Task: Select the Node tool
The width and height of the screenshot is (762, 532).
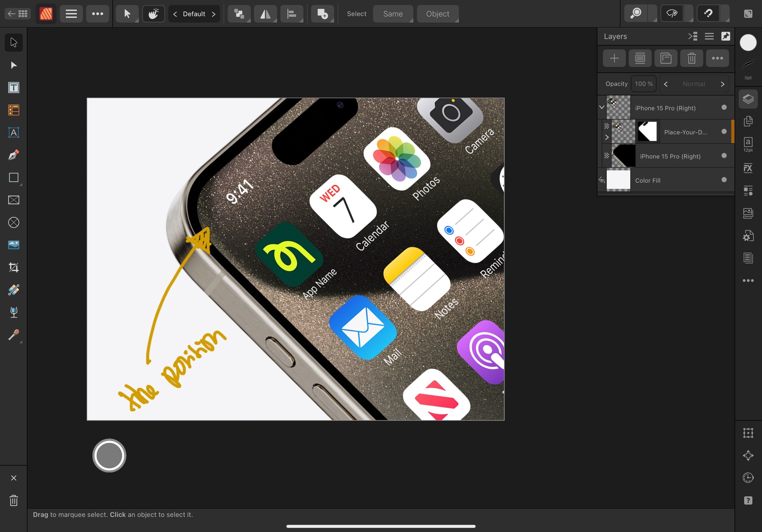Action: coord(14,65)
